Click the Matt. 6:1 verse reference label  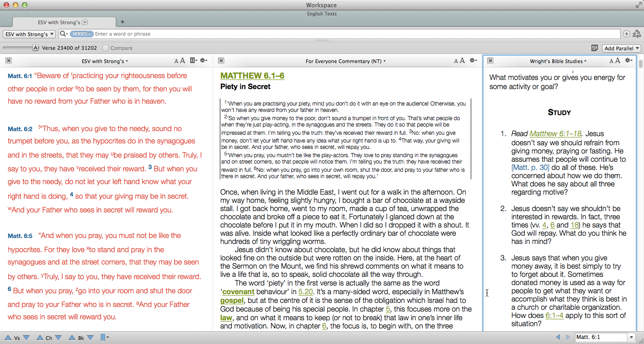[x=20, y=76]
